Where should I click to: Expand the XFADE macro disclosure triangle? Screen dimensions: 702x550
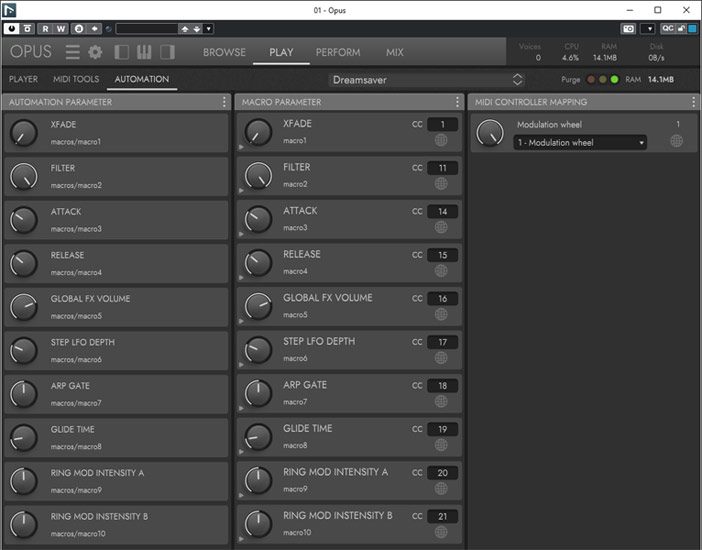[x=241, y=147]
